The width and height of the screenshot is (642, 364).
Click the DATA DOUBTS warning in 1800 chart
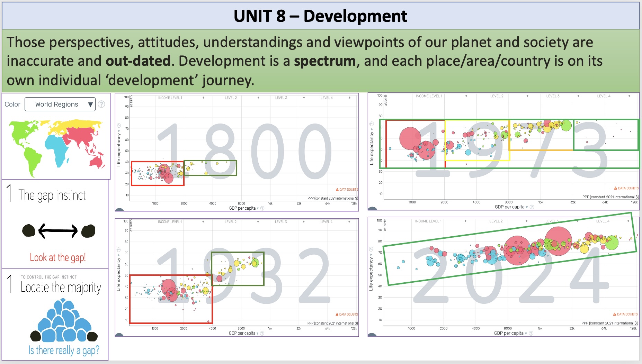tap(347, 190)
